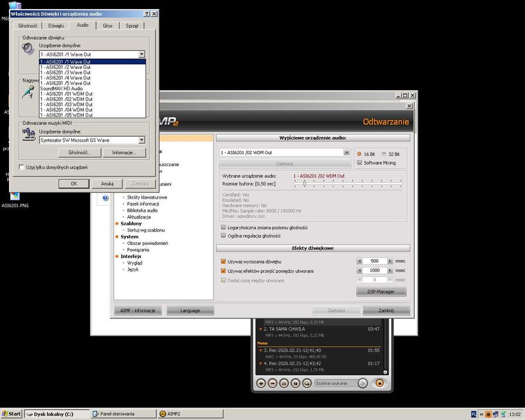The image size is (525, 420).
Task: Click marker icon of track 3 Rec-2026.02.21-12;41;40
Action: 260,350
